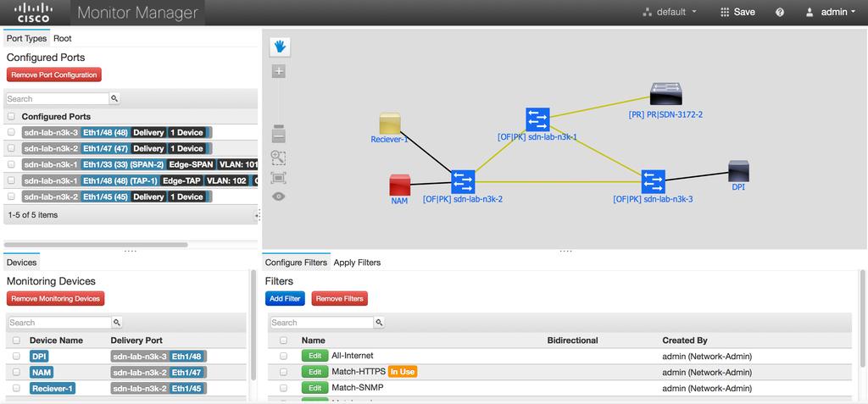This screenshot has height=404, width=868.
Task: Click the Cisco logo
Action: (33, 12)
